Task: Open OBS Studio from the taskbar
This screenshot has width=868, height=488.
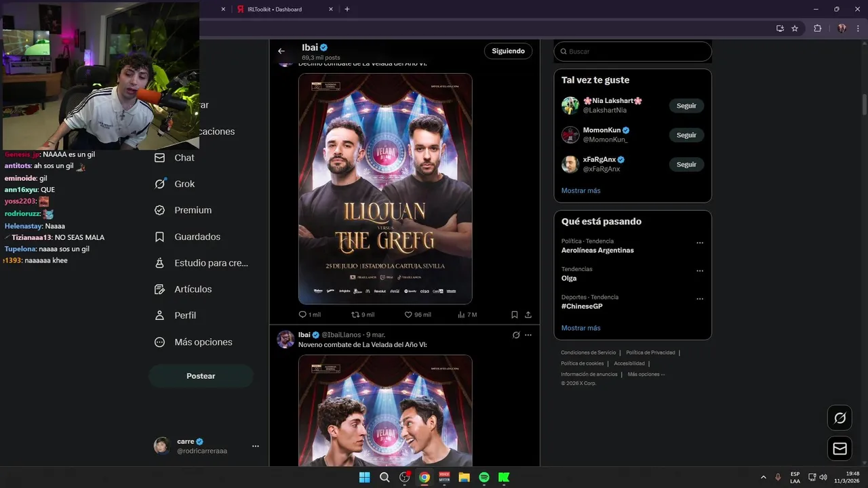Action: [x=405, y=477]
